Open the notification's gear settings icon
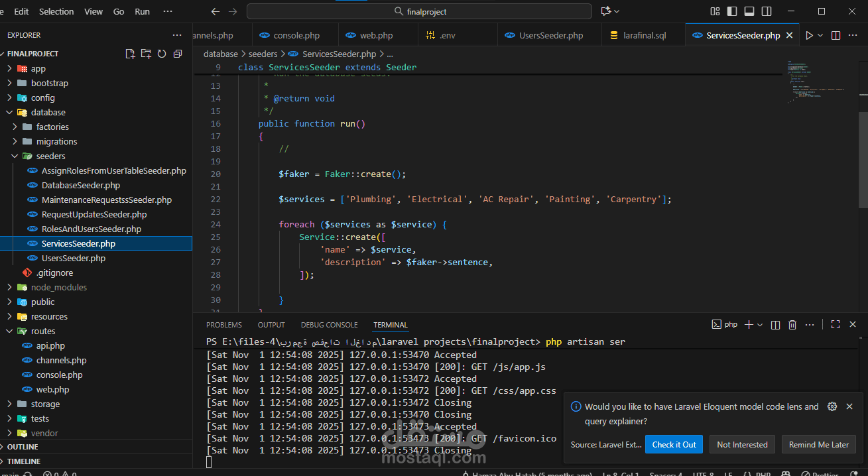Image resolution: width=868 pixels, height=476 pixels. [832, 406]
